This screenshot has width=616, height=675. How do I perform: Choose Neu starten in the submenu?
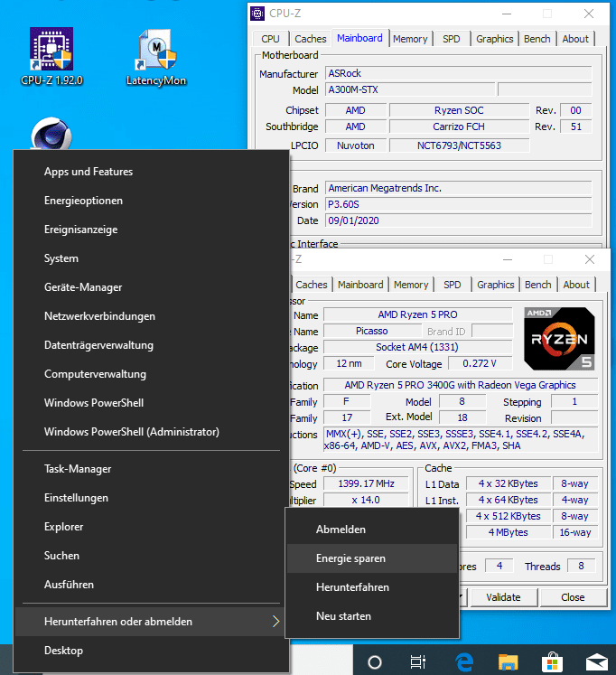[x=372, y=616]
